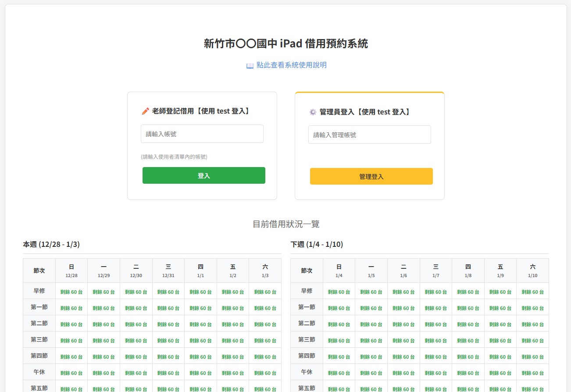
Task: Click the yellow 管理登入 button
Action: click(371, 176)
